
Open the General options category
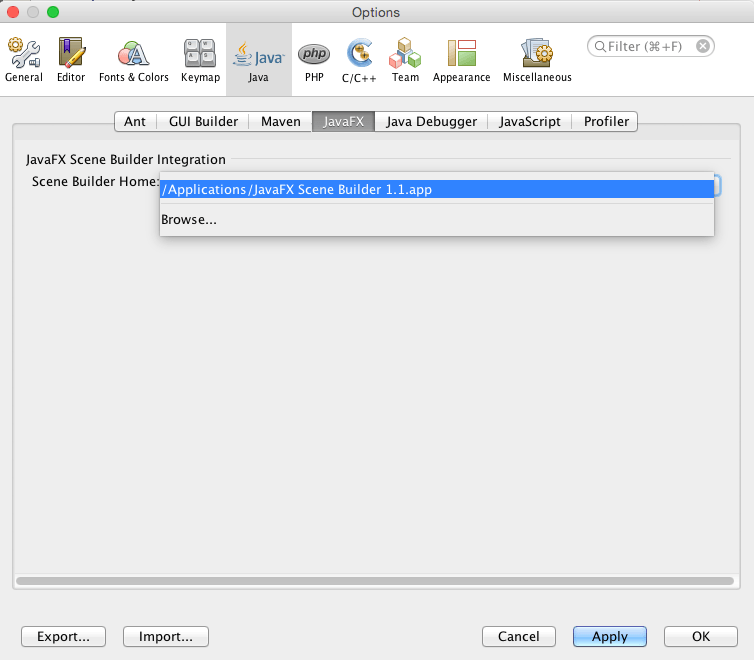pyautogui.click(x=23, y=60)
